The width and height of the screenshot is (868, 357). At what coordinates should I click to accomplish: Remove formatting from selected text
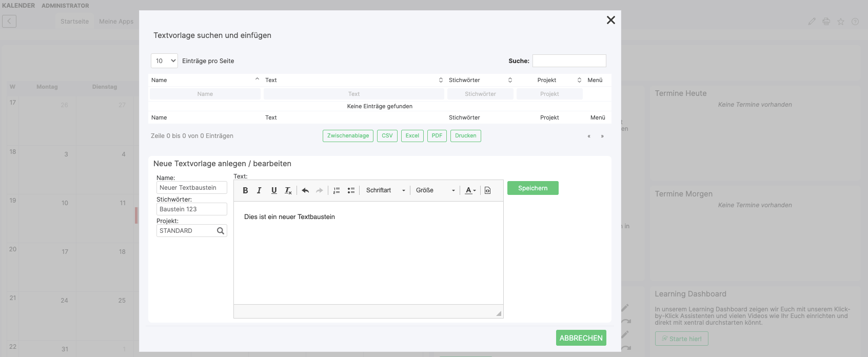point(288,190)
